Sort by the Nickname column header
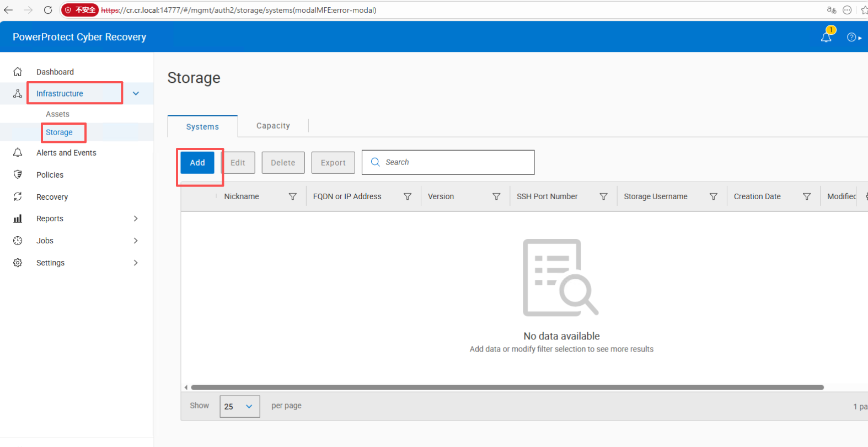This screenshot has height=447, width=868. point(242,196)
